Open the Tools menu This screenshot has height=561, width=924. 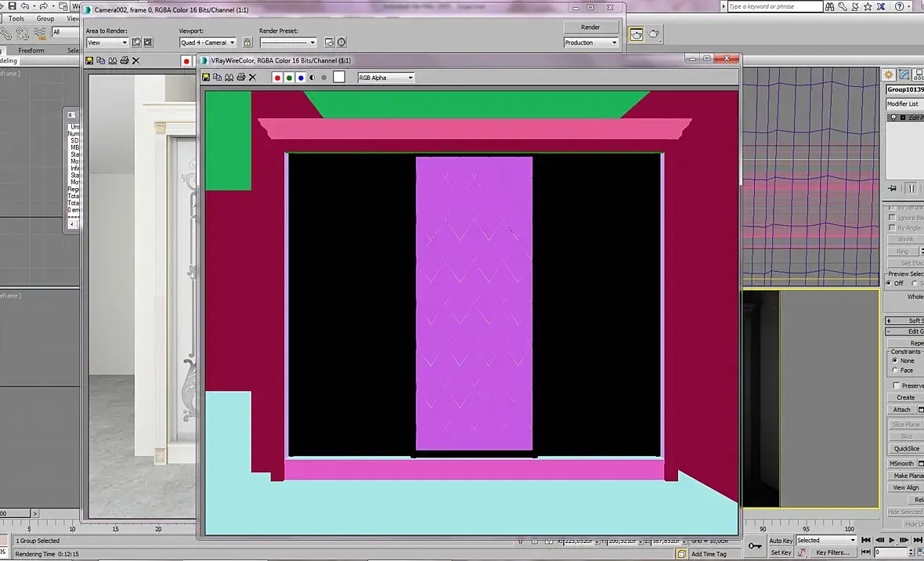tap(16, 18)
